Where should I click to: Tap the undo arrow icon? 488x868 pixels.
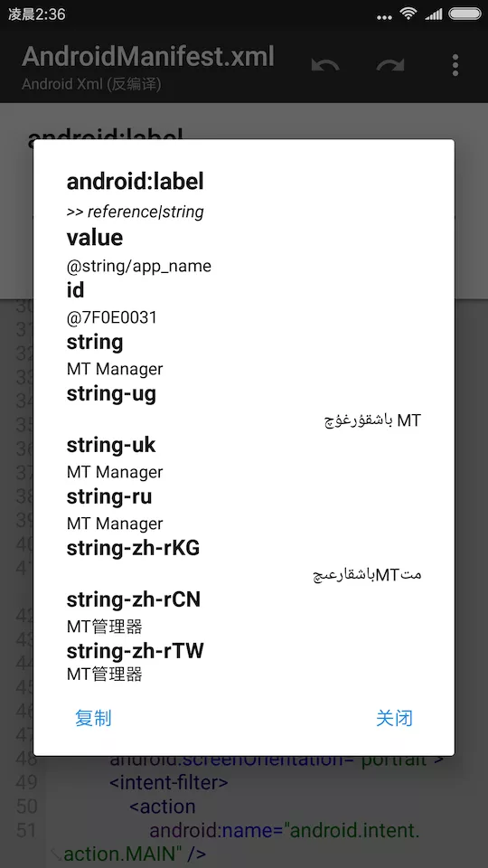point(325,65)
